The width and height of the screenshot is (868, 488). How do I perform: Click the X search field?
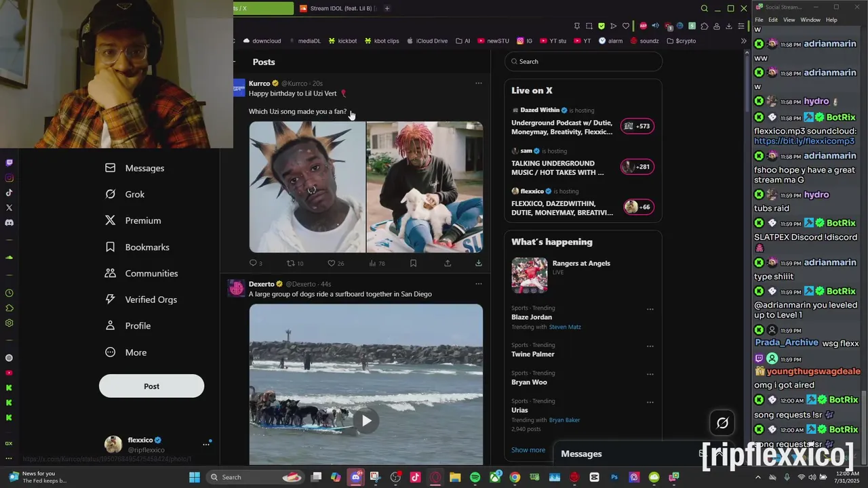583,62
